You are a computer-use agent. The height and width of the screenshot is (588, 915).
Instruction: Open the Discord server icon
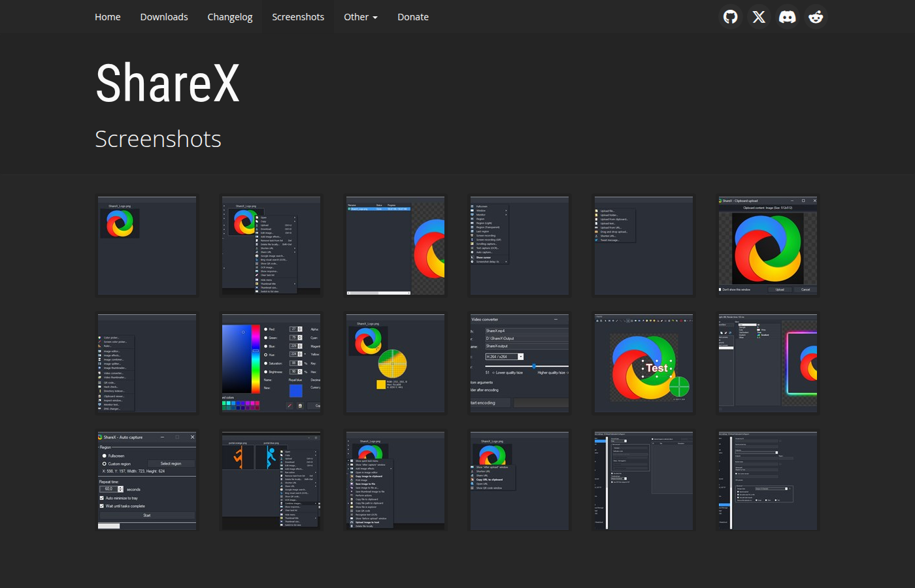788,17
